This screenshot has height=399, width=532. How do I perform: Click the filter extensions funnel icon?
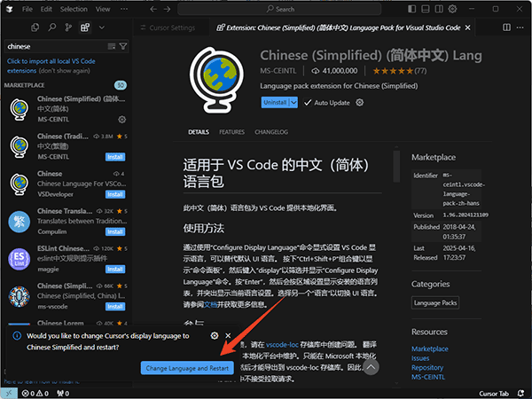pos(122,46)
